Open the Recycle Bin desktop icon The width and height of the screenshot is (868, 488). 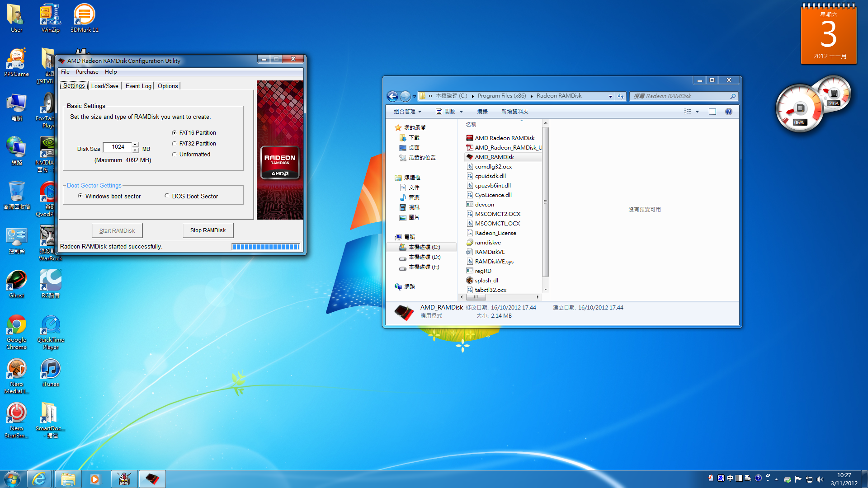pos(16,195)
